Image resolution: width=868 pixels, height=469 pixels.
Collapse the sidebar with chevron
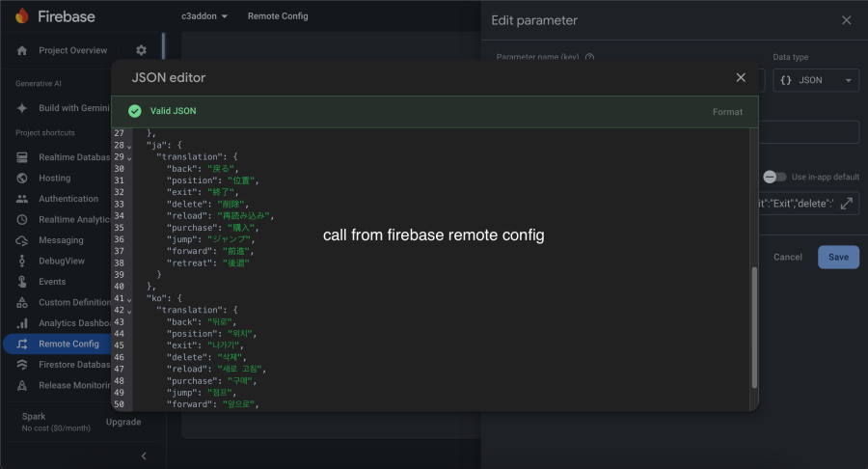coord(144,456)
